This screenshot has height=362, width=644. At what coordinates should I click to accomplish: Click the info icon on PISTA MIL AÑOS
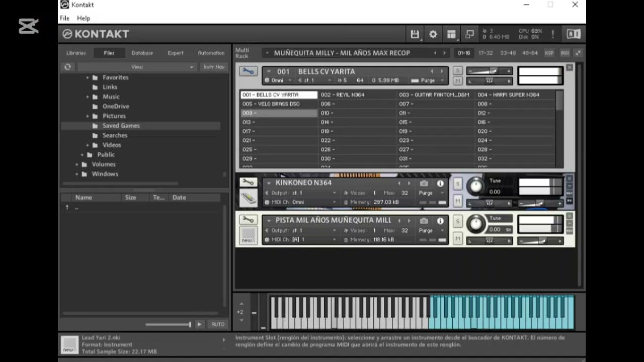pos(440,221)
